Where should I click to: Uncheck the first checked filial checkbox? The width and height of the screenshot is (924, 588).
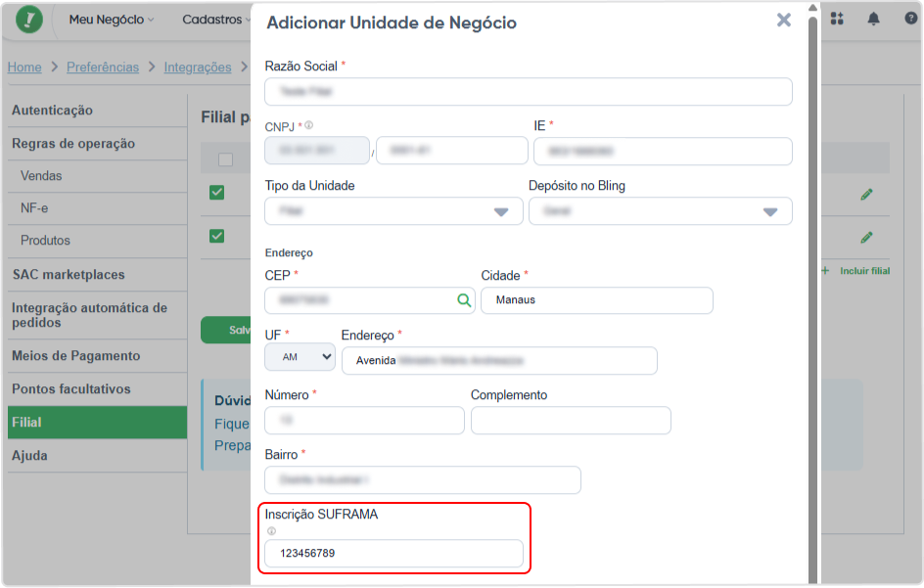pyautogui.click(x=217, y=193)
